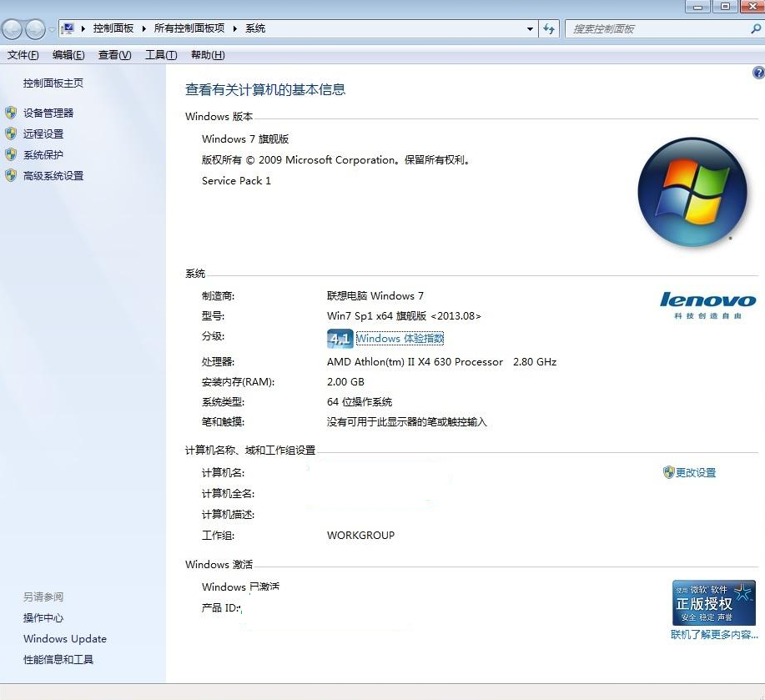Viewport: 765px width, 700px height.
Task: Open the address bar dropdown arrow
Action: (x=529, y=28)
